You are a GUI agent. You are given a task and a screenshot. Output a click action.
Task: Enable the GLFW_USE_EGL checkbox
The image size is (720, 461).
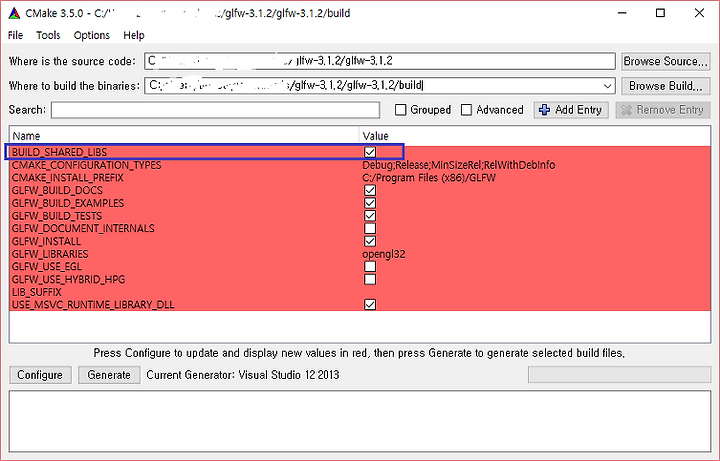click(370, 266)
